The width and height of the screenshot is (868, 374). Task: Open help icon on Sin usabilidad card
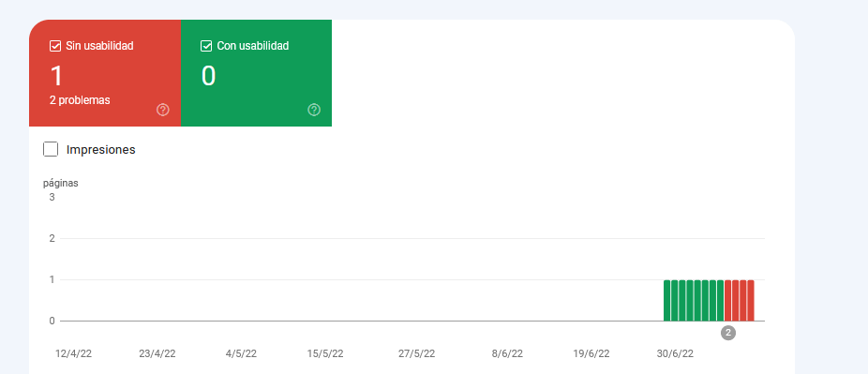tap(163, 110)
